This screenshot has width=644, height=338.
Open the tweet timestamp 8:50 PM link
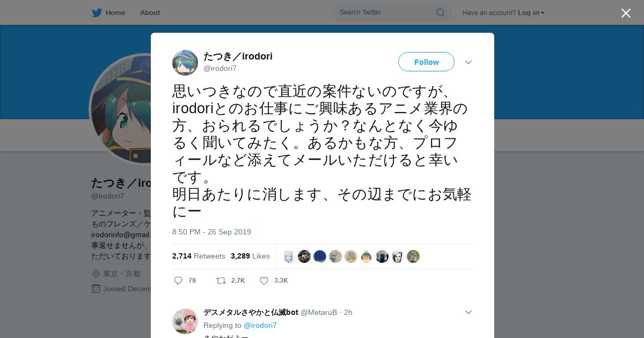click(211, 232)
